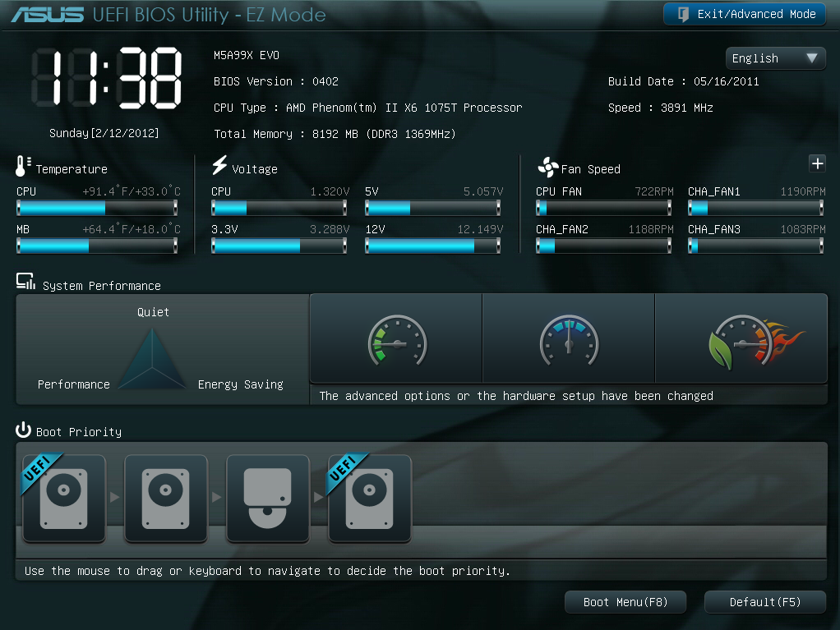Click the 5V voltage bar
Screen dimensions: 840x630
tap(433, 208)
